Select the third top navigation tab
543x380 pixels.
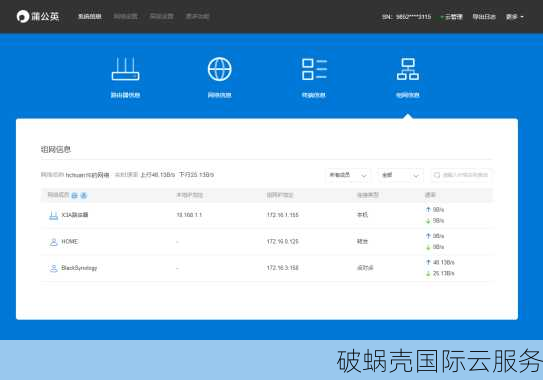162,16
